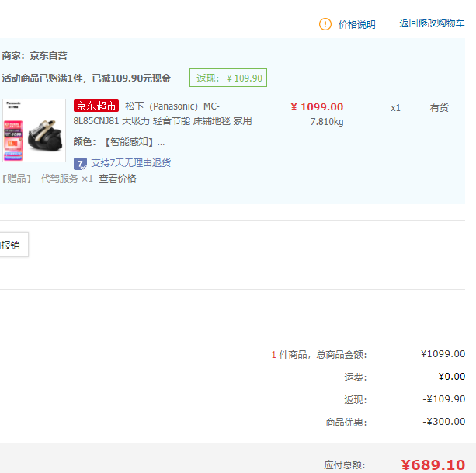
Task: Select the quantity text x1
Action: [395, 108]
